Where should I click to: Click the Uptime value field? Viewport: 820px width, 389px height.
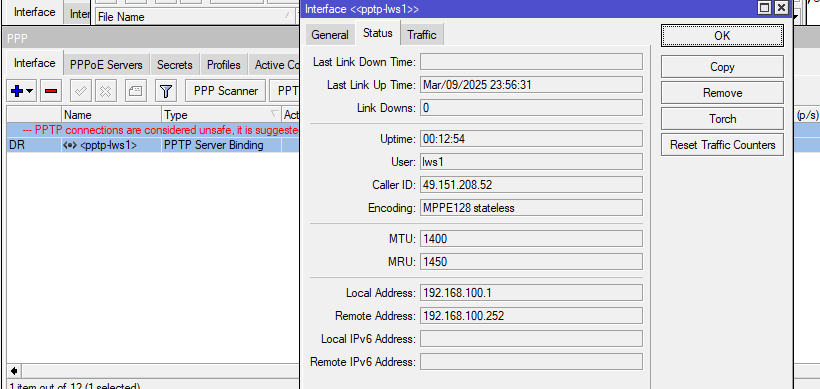531,139
